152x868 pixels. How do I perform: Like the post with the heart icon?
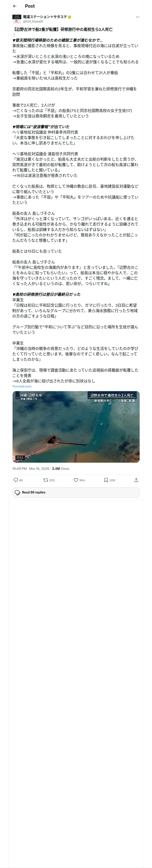pos(76,480)
